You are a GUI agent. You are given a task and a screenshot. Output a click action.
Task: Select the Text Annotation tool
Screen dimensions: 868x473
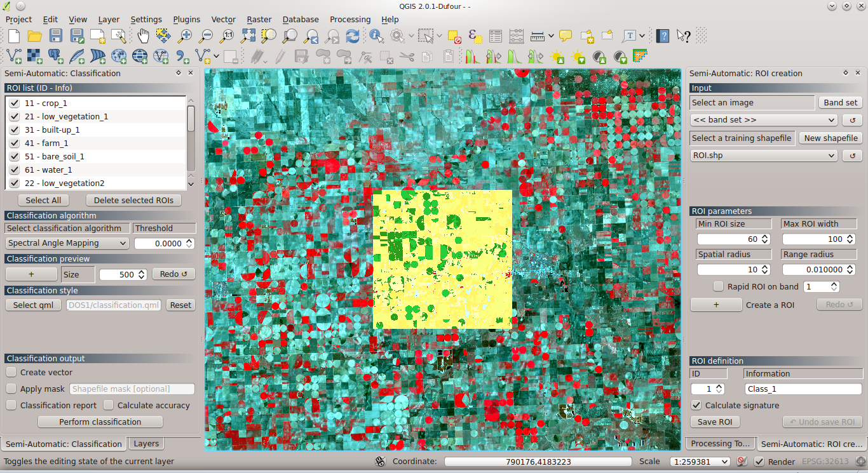point(628,36)
